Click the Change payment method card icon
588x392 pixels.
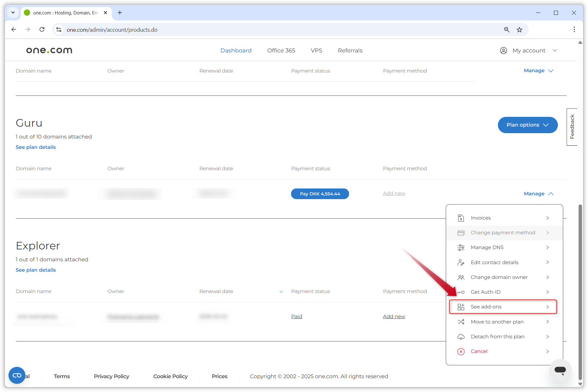click(x=461, y=232)
